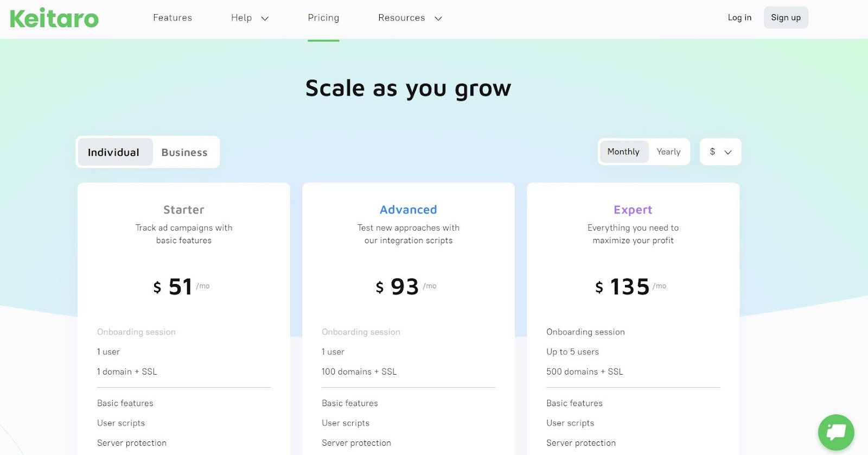Open the live chat widget
This screenshot has width=868, height=455.
(836, 432)
